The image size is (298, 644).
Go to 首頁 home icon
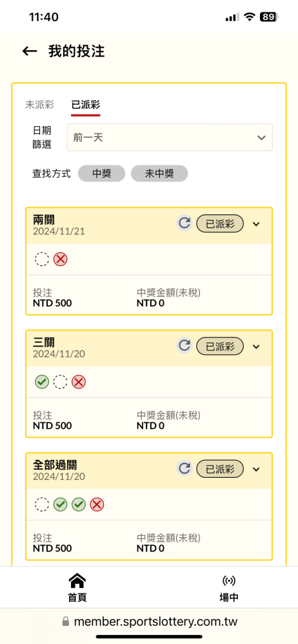[77, 581]
